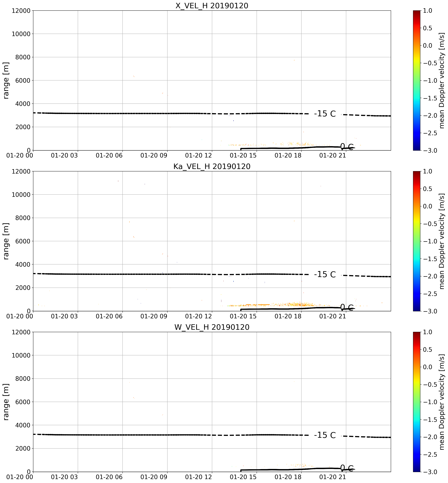Click the top plot's colorbar

pyautogui.click(x=417, y=80)
